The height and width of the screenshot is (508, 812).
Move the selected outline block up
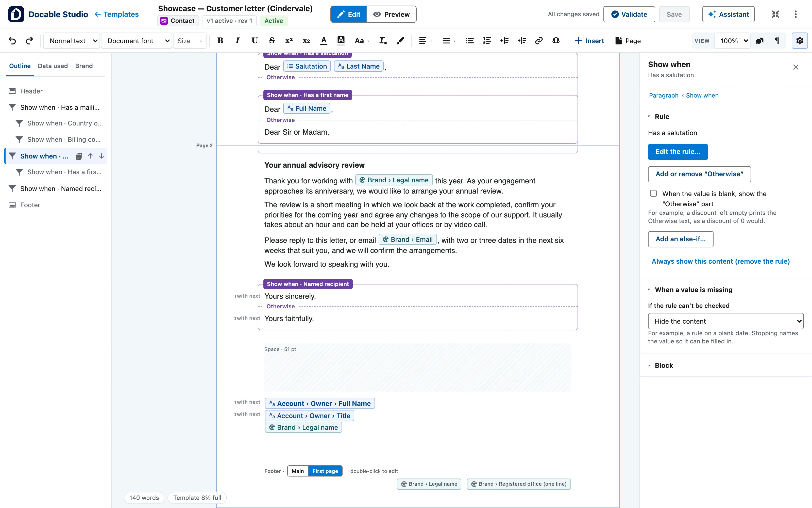click(x=90, y=156)
